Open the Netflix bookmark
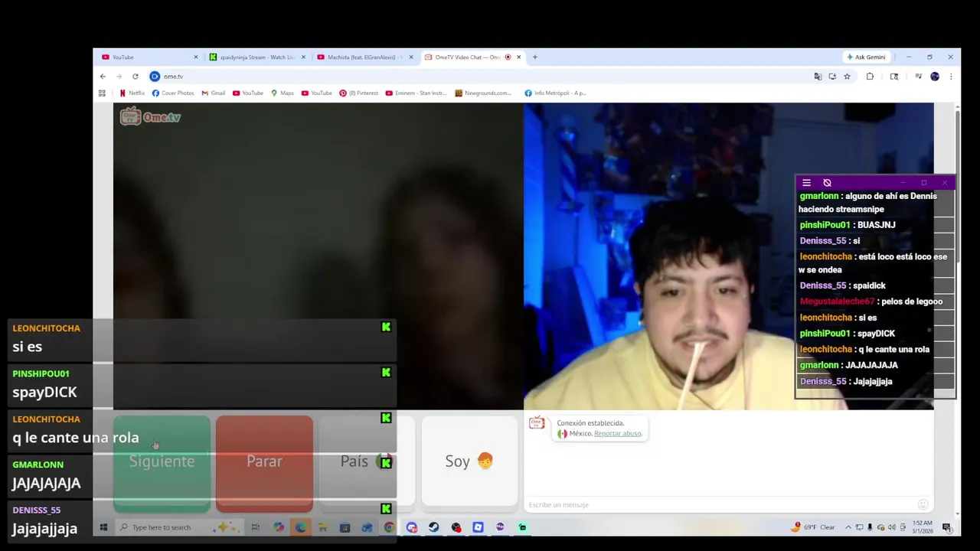980x551 pixels. coord(132,93)
